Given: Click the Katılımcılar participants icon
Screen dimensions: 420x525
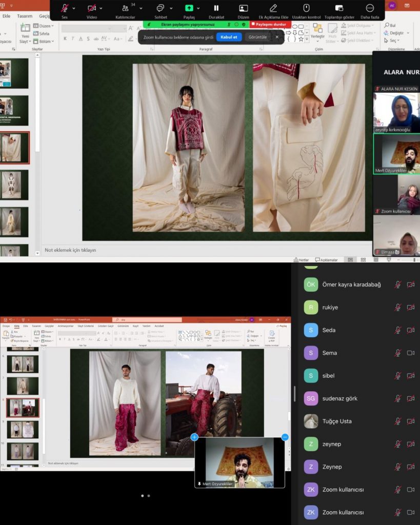Looking at the screenshot, I should 125,8.
